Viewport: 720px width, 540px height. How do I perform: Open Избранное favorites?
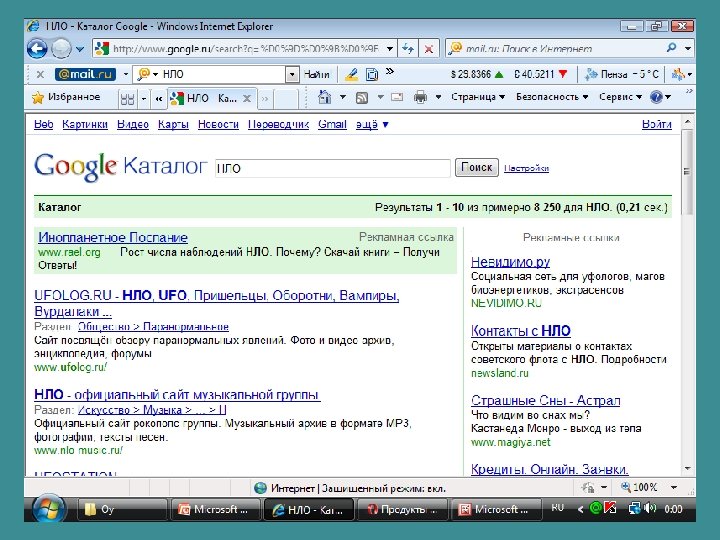[66, 97]
